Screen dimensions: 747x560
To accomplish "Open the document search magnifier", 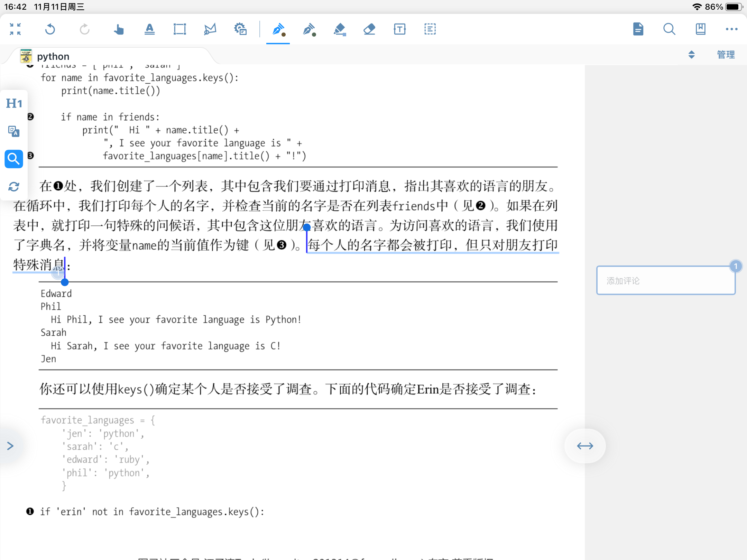I will pos(669,29).
